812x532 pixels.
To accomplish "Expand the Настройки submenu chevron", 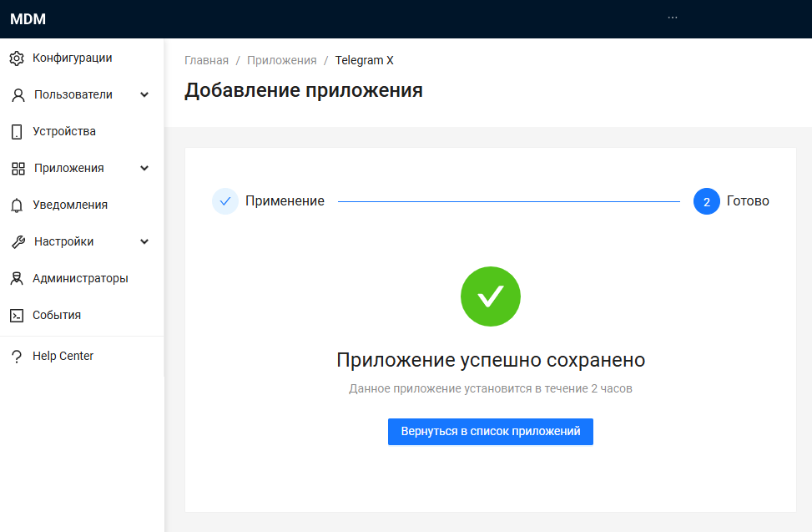I will (x=144, y=242).
